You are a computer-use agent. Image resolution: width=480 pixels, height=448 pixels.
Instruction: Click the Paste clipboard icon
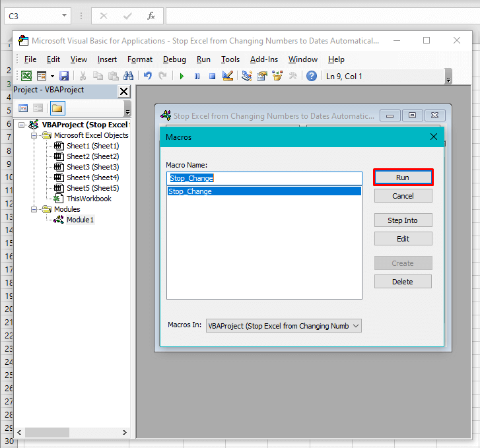point(114,76)
